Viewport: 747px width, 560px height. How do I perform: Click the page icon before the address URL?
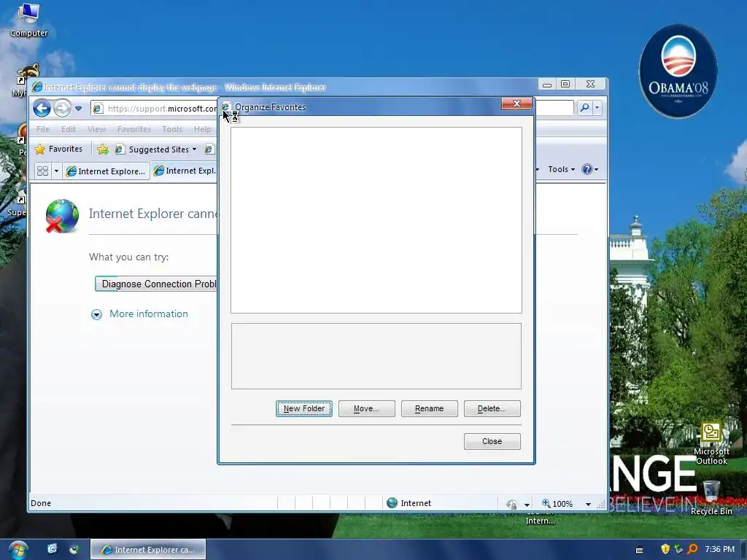[x=98, y=109]
